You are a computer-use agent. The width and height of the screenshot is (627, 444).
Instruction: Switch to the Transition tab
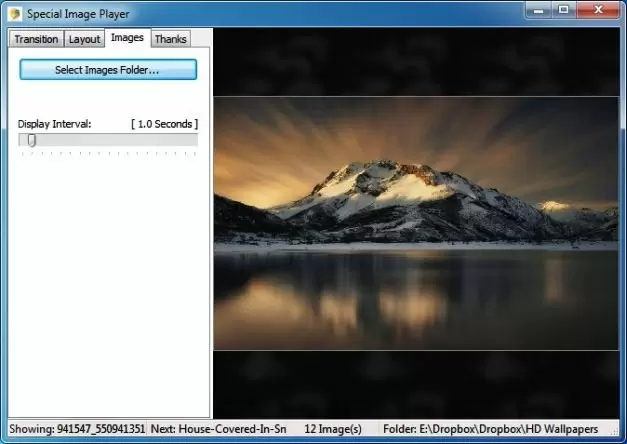(x=35, y=39)
